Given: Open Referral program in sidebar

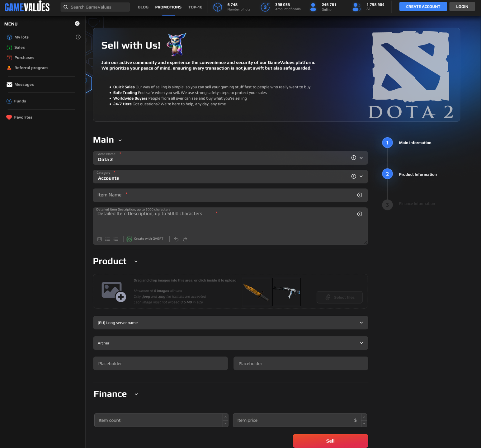Looking at the screenshot, I should click(x=31, y=68).
